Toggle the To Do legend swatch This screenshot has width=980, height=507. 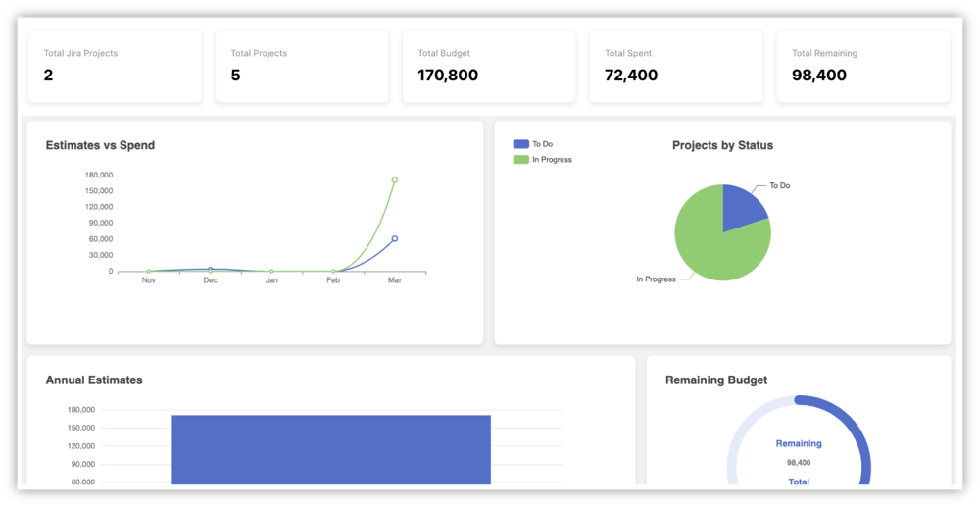click(520, 144)
